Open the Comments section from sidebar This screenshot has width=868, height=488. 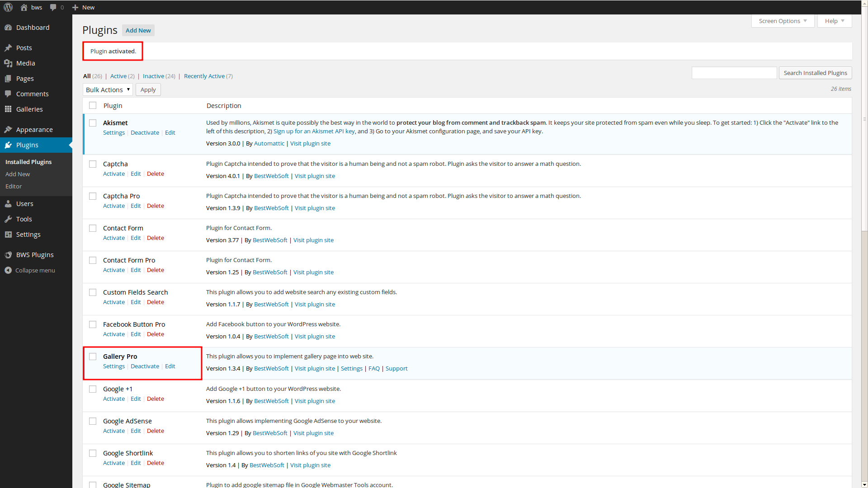[32, 94]
